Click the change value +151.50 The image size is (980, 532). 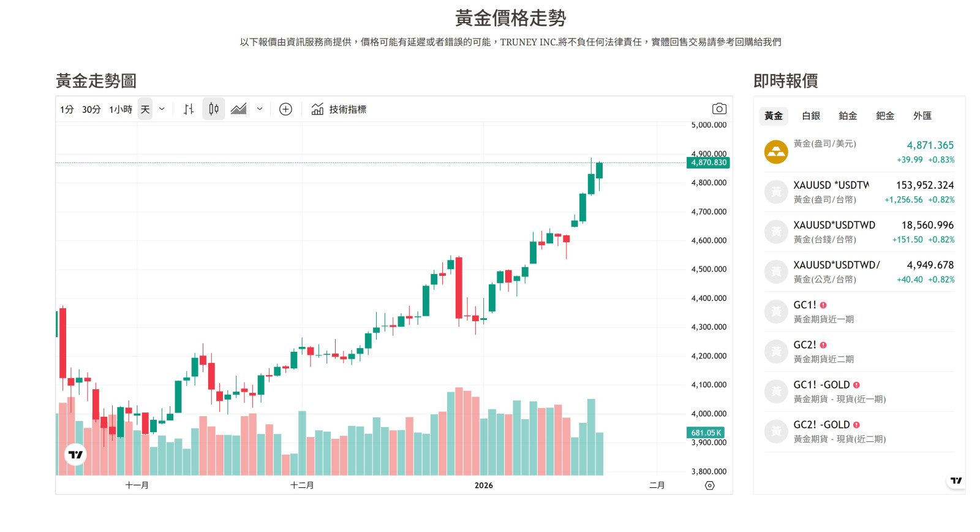(907, 240)
